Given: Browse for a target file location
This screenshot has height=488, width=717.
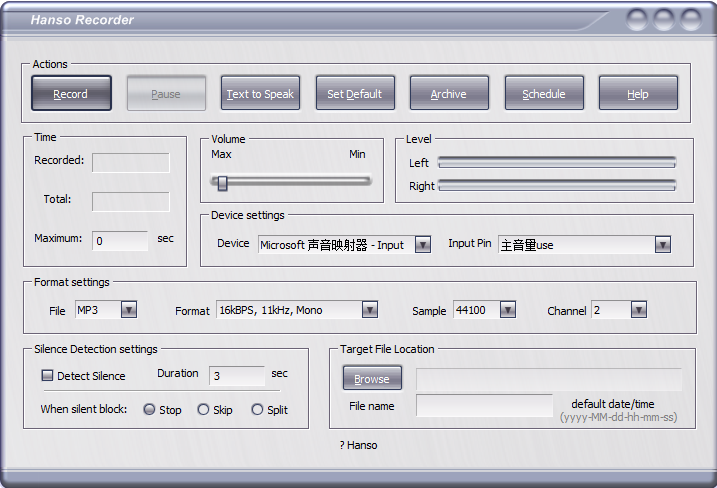Looking at the screenshot, I should [372, 378].
